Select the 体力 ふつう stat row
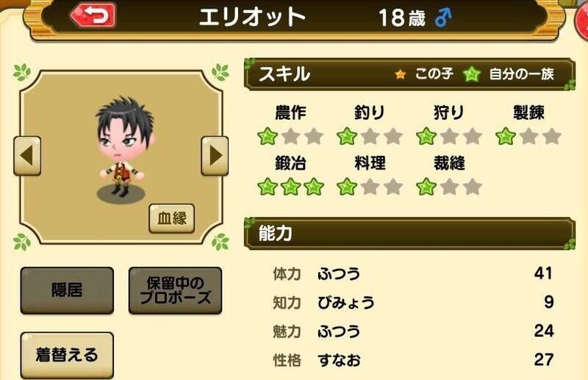The width and height of the screenshot is (588, 380). click(412, 273)
